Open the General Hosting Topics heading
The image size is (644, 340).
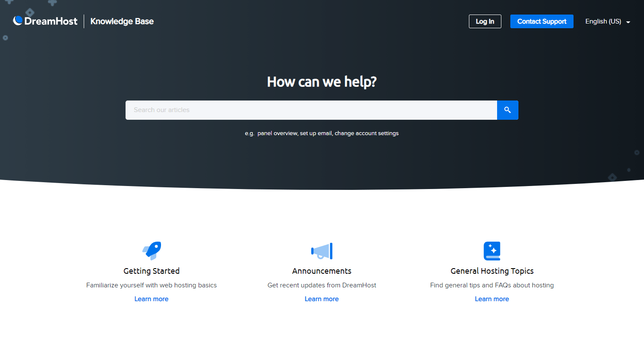[x=492, y=271]
